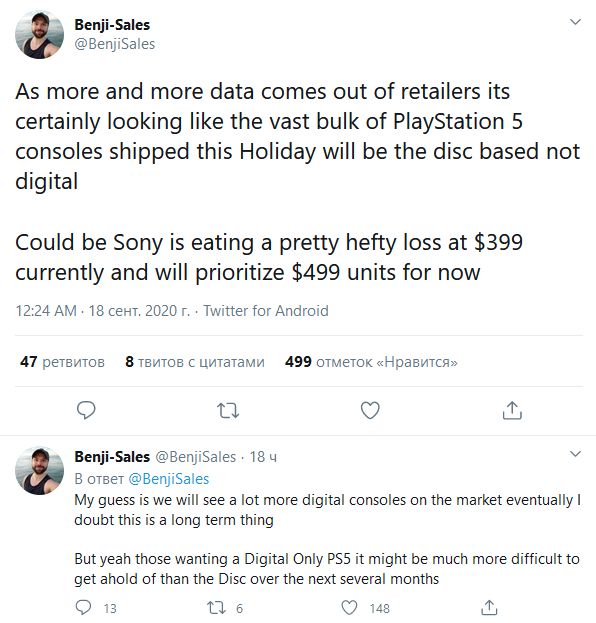Reply to the main PlayStation 5 tweet

pyautogui.click(x=86, y=410)
